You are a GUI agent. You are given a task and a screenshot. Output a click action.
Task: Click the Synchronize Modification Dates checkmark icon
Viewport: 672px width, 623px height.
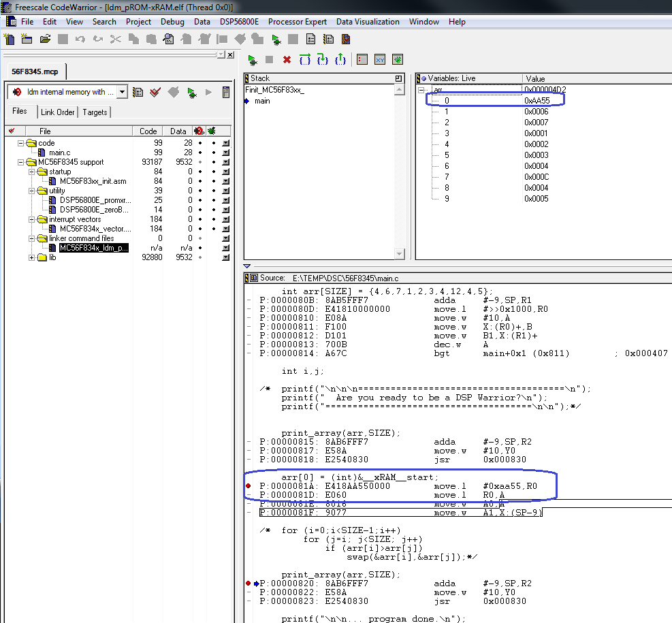pos(155,92)
